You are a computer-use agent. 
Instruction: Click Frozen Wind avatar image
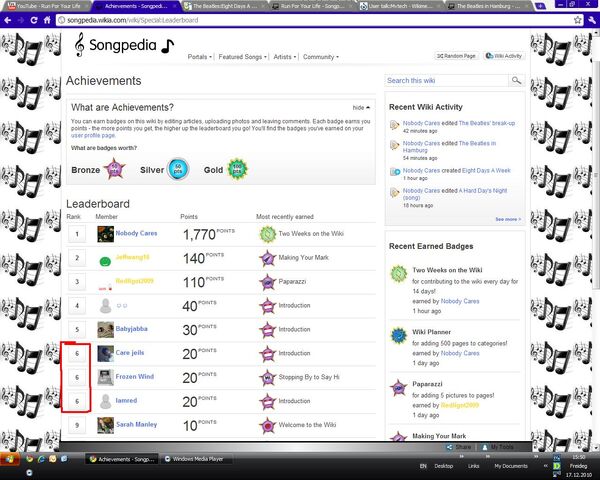[x=105, y=377]
